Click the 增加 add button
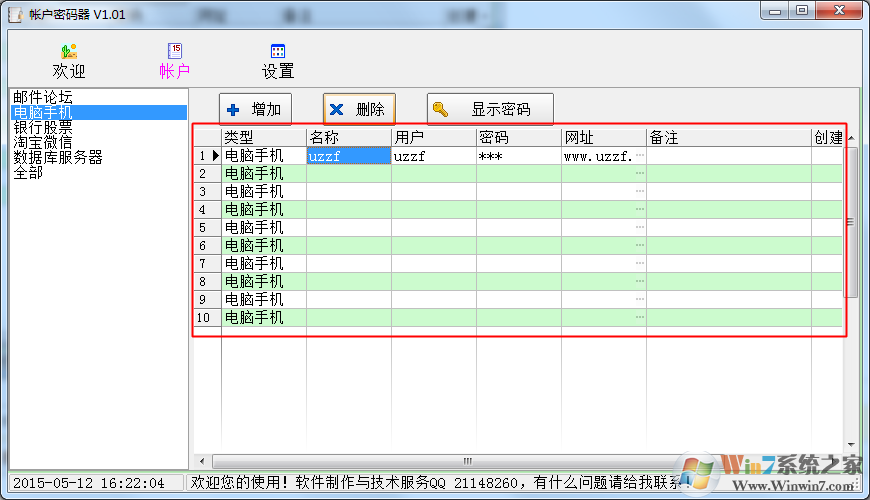 pos(255,109)
